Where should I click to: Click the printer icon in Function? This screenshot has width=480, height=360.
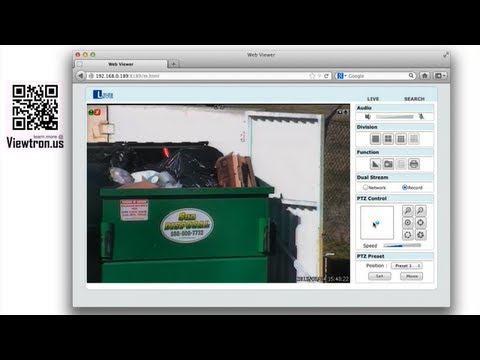coord(414,164)
